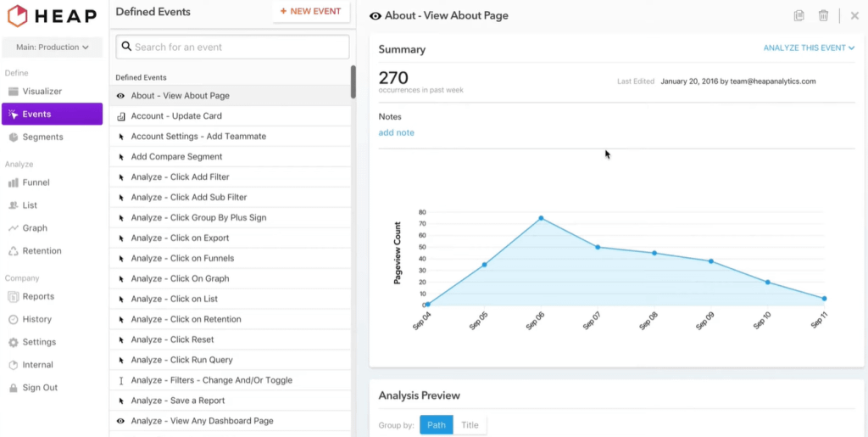
Task: Open the Funnel analysis view
Action: 36,182
